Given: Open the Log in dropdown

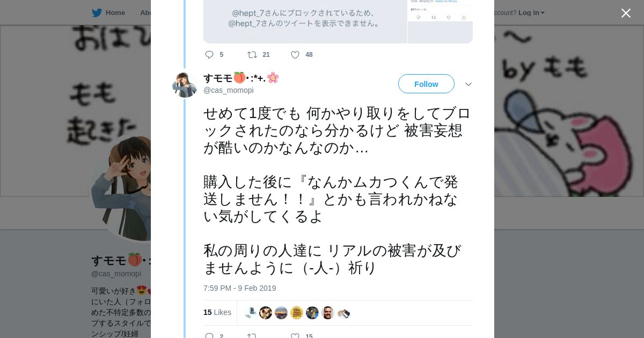Looking at the screenshot, I should (x=531, y=13).
